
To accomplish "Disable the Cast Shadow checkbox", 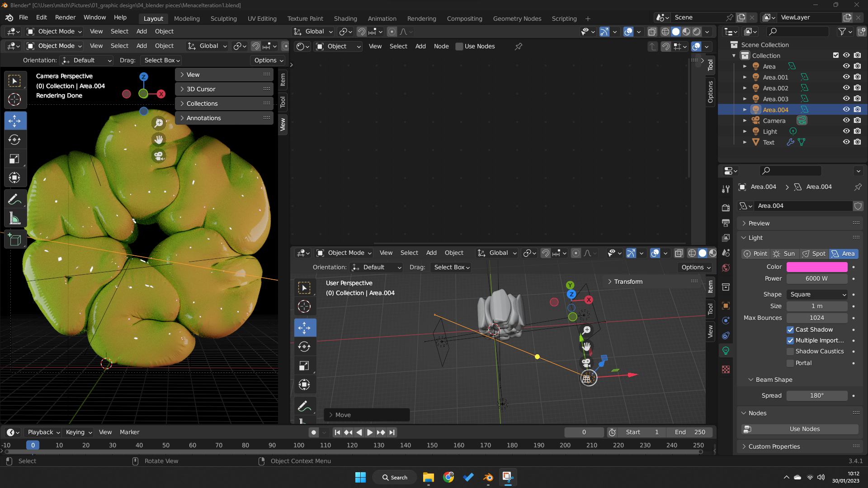I will point(790,329).
